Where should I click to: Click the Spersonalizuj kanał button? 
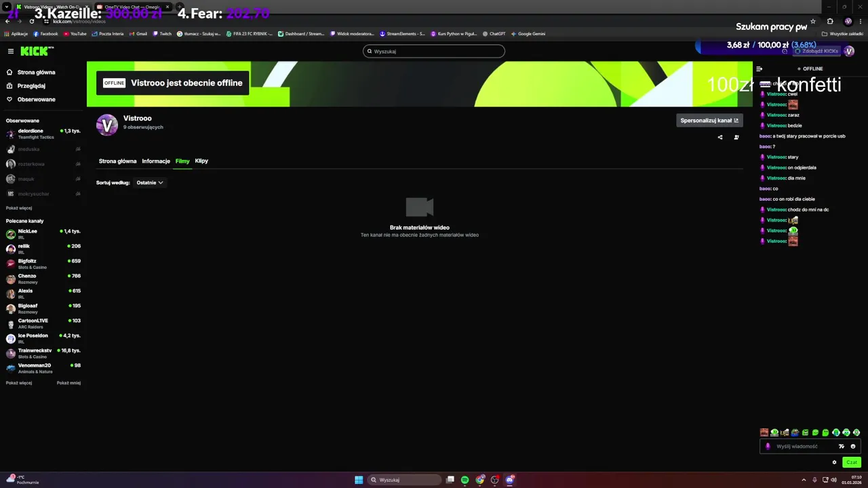709,121
